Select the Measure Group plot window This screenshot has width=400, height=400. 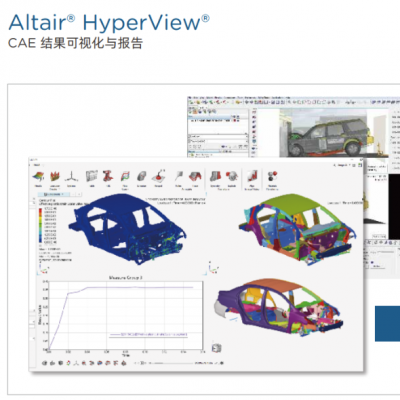pyautogui.click(x=123, y=315)
